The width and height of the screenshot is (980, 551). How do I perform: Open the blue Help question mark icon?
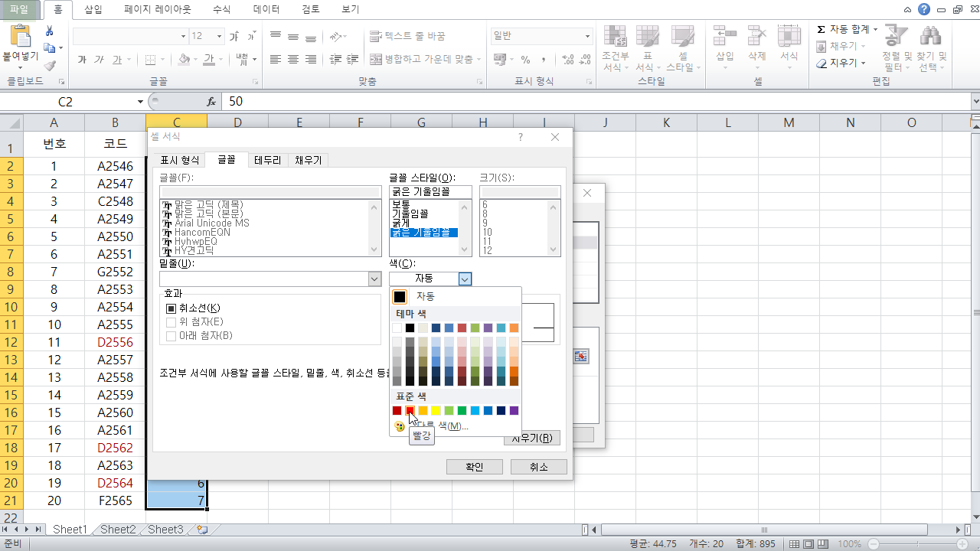tap(925, 9)
